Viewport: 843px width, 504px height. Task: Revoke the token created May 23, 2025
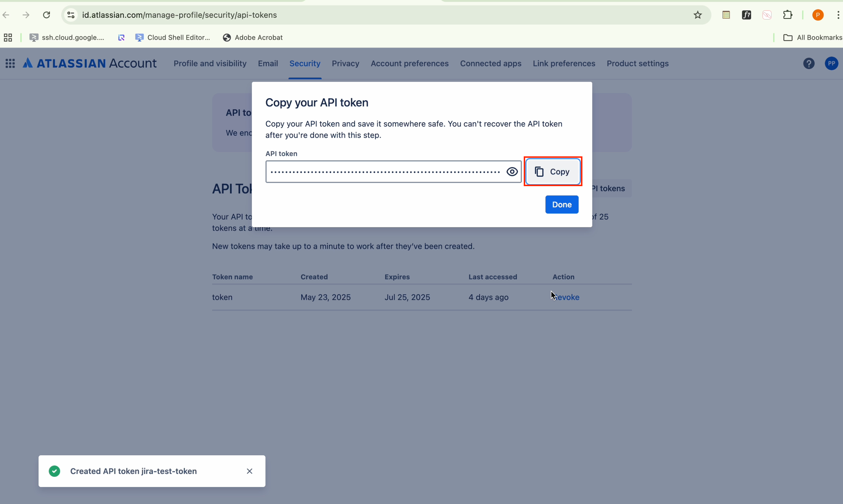point(566,297)
